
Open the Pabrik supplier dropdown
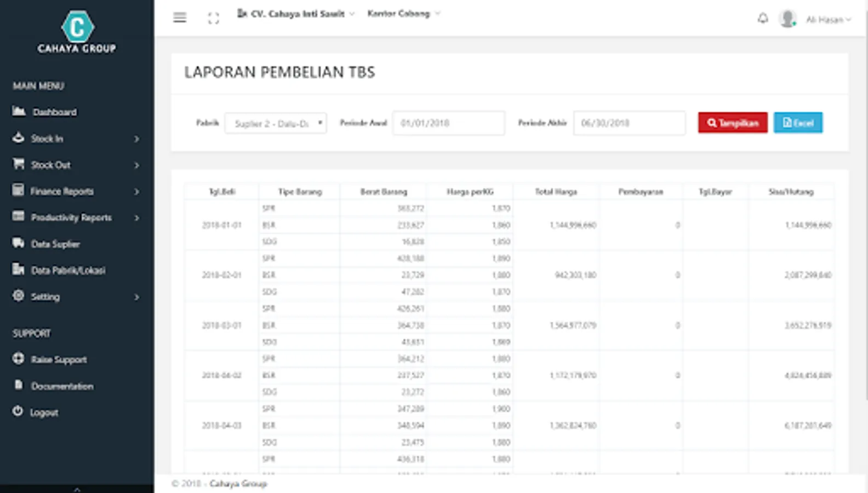coord(276,123)
